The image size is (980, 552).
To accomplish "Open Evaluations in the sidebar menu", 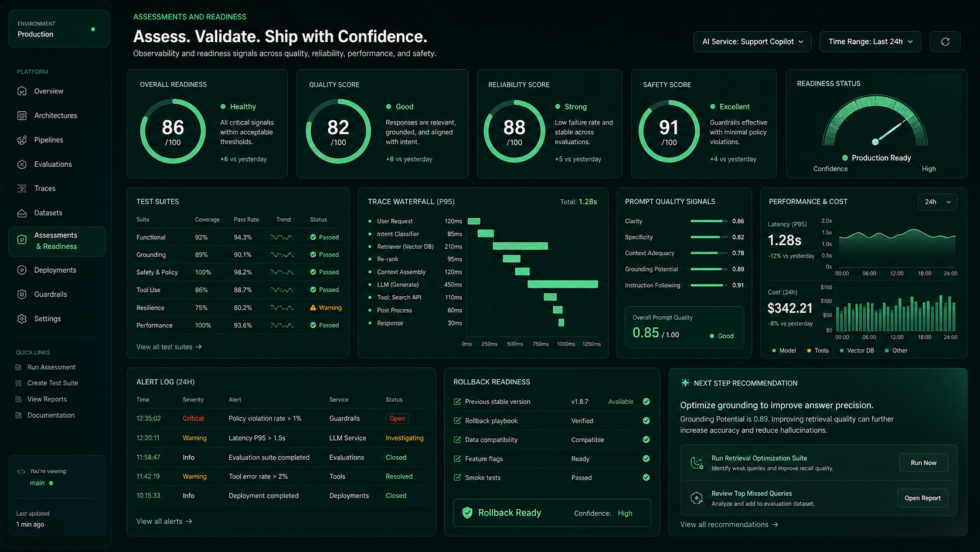I will [x=53, y=164].
